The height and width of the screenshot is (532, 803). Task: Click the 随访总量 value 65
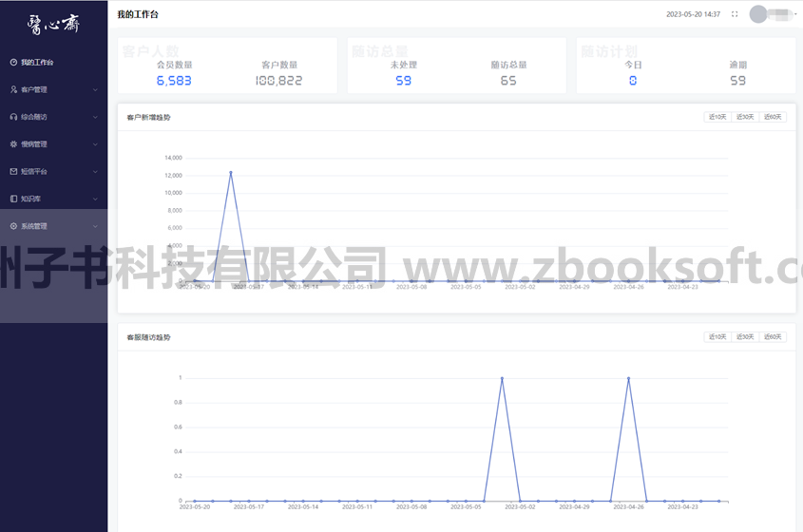[x=508, y=81]
